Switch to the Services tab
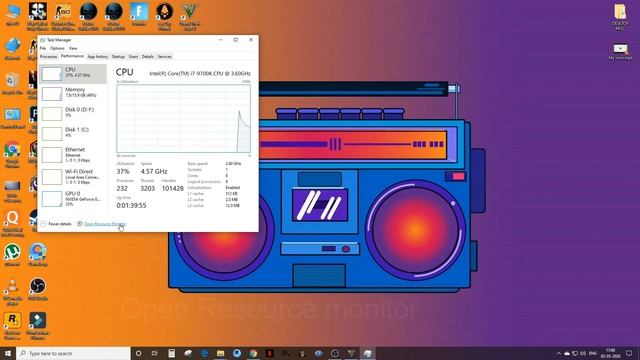640x360 pixels. tap(164, 57)
